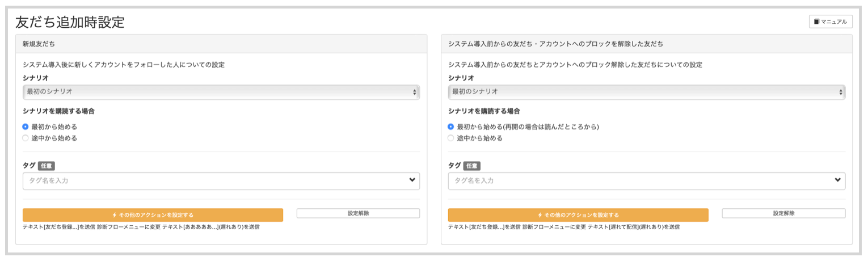Viewport: 868px width, 261px height.
Task: Open the シナリオ dropdown in 新規友だち panel
Action: pyautogui.click(x=221, y=92)
